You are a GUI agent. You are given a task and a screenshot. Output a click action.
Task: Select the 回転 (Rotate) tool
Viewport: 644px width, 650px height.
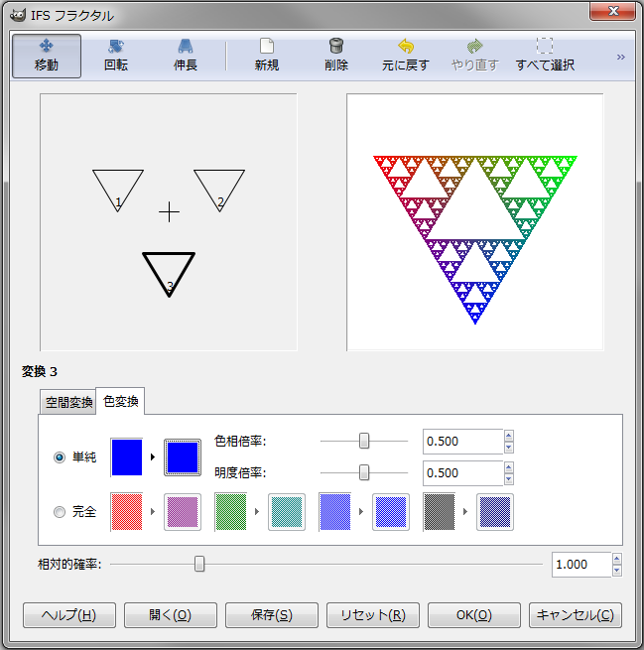(116, 57)
